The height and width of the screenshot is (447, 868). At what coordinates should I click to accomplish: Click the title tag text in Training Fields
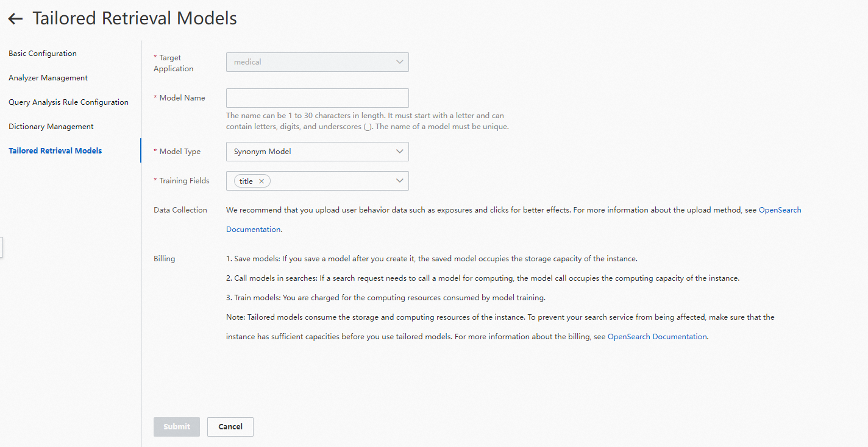246,181
